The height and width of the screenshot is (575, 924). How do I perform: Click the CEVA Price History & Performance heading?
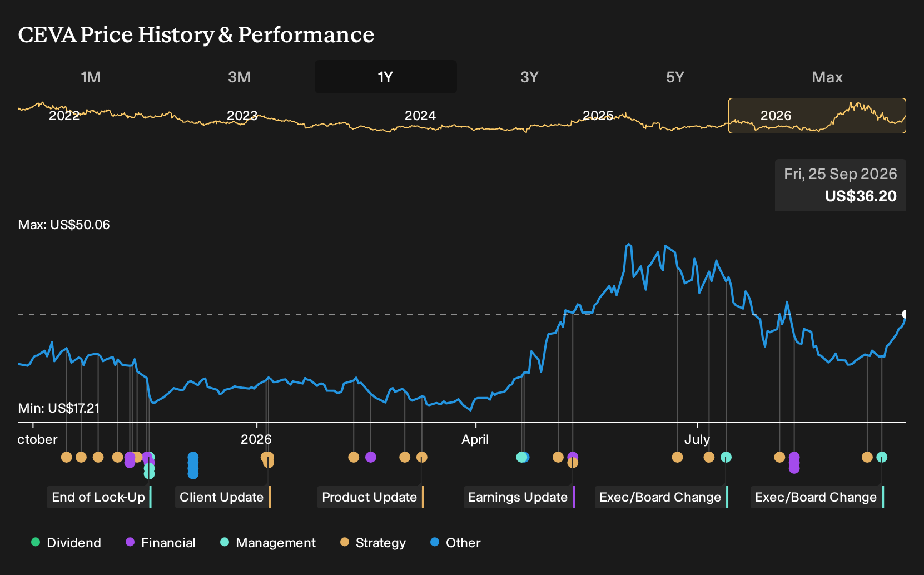tap(196, 34)
